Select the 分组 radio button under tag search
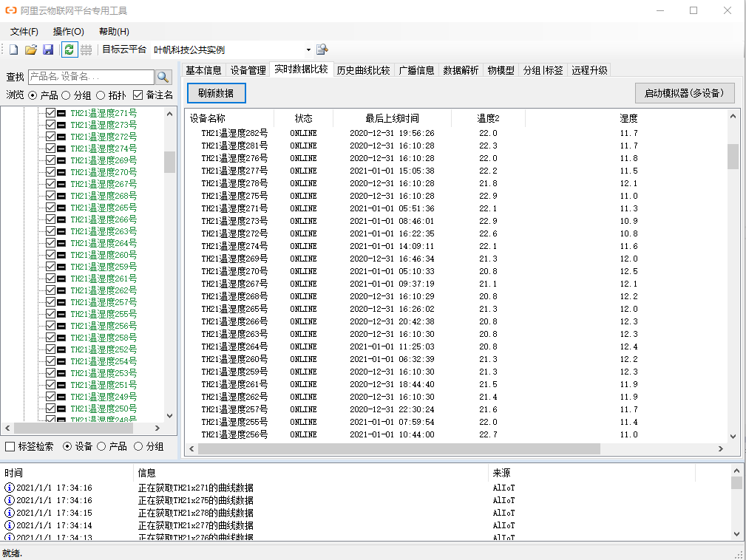Image resolution: width=746 pixels, height=560 pixels. pyautogui.click(x=138, y=446)
